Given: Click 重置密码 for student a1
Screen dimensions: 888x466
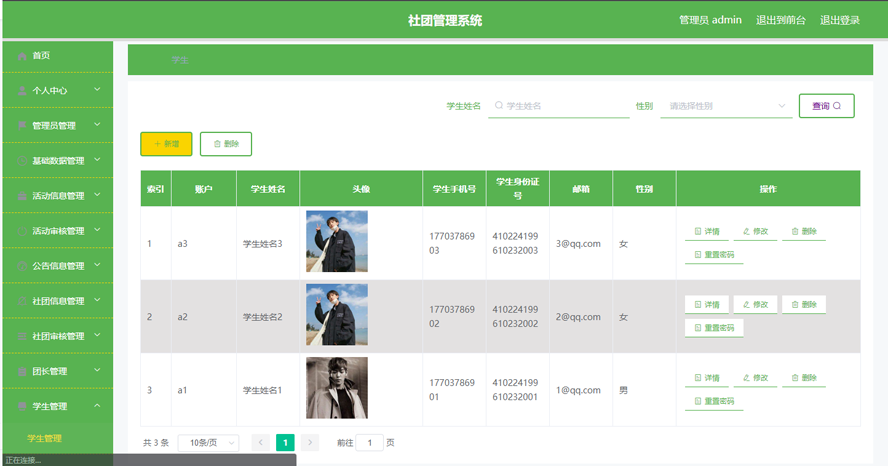Looking at the screenshot, I should 714,401.
